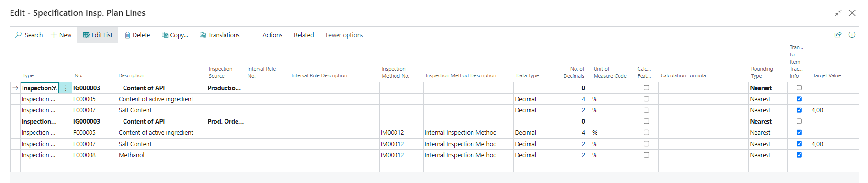Click the Interval Rule No. column header
Viewport: 868px width, 183px height.
(261, 72)
